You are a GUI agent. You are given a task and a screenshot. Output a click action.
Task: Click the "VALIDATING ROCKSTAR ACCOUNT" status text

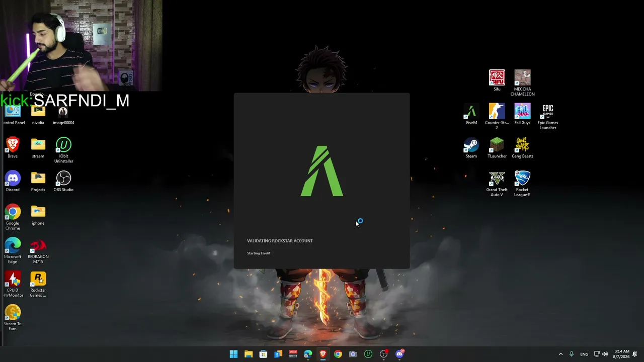tap(280, 241)
